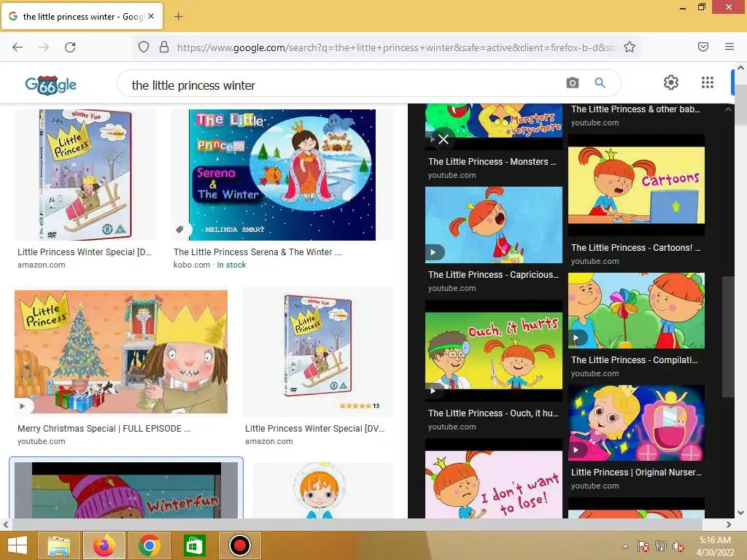Select the 'the little princess winter' tab
The image size is (747, 560).
82,16
